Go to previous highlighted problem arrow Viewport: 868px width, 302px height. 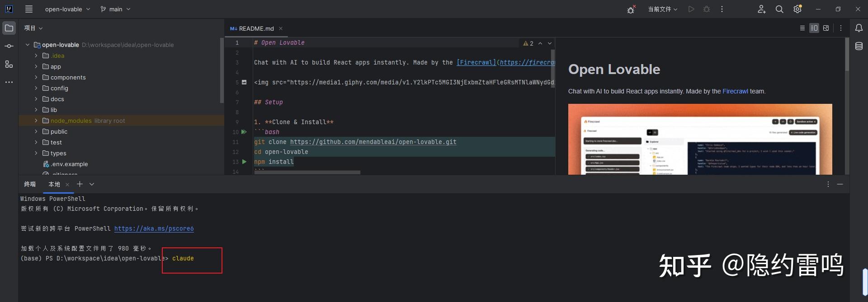(x=540, y=43)
